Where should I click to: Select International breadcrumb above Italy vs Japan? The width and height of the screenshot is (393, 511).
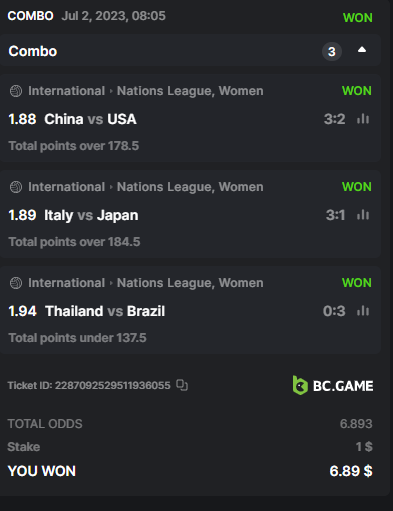point(66,187)
